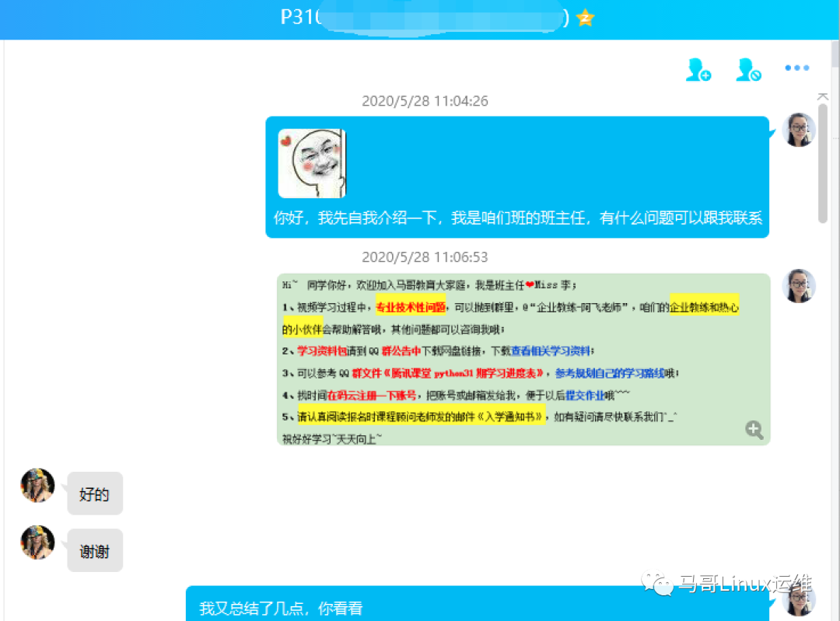This screenshot has height=621, width=840.
Task: Click the timestamp 2020/5/28 11:04:26
Action: pyautogui.click(x=425, y=101)
